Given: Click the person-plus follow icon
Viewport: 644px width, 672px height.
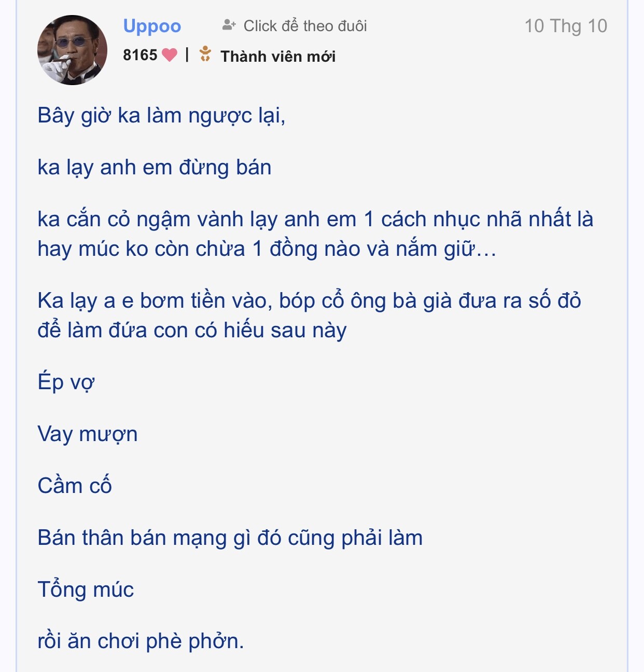Looking at the screenshot, I should (x=229, y=25).
